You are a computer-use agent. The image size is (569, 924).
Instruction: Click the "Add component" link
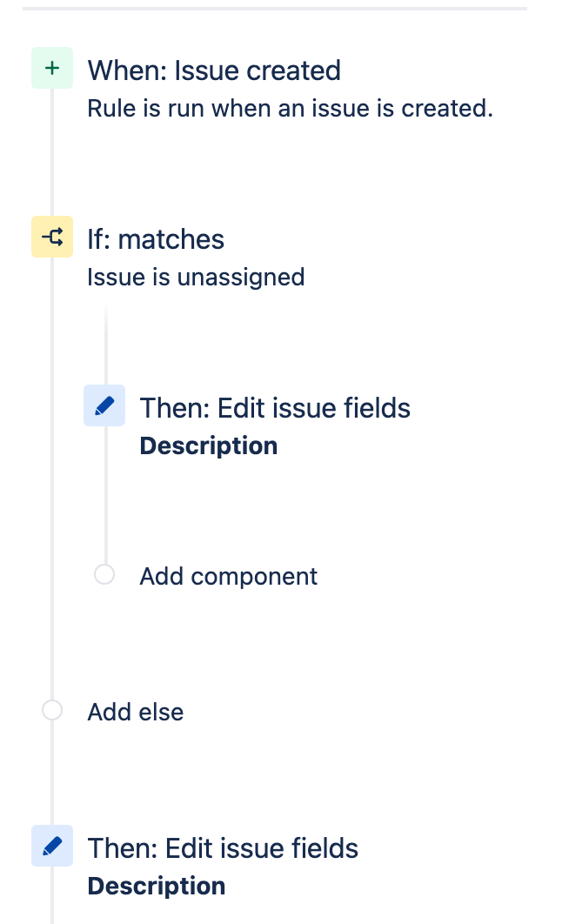coord(229,576)
